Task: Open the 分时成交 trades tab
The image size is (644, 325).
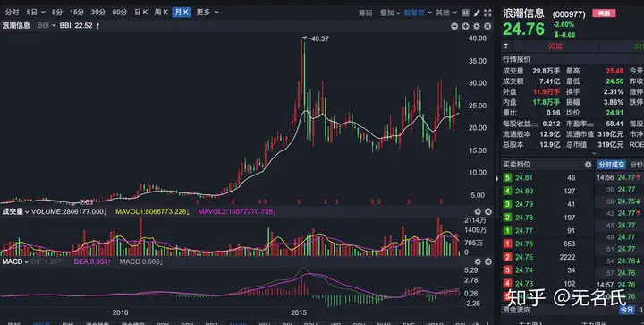Action: point(611,165)
